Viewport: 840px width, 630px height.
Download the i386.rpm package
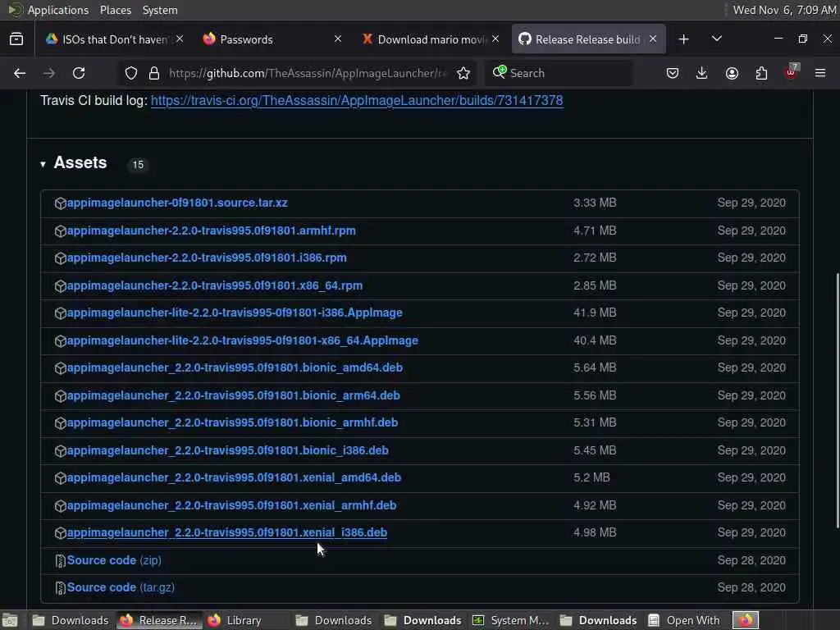tap(207, 258)
